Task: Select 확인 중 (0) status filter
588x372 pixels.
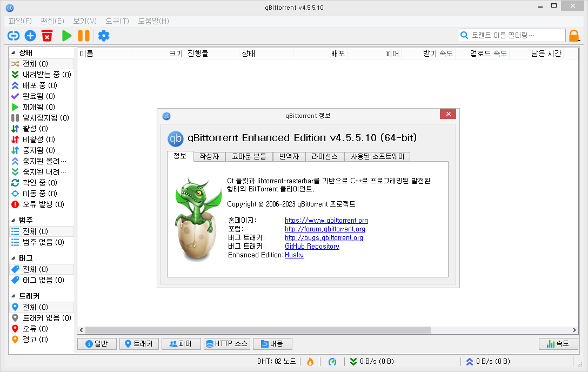Action: click(41, 183)
